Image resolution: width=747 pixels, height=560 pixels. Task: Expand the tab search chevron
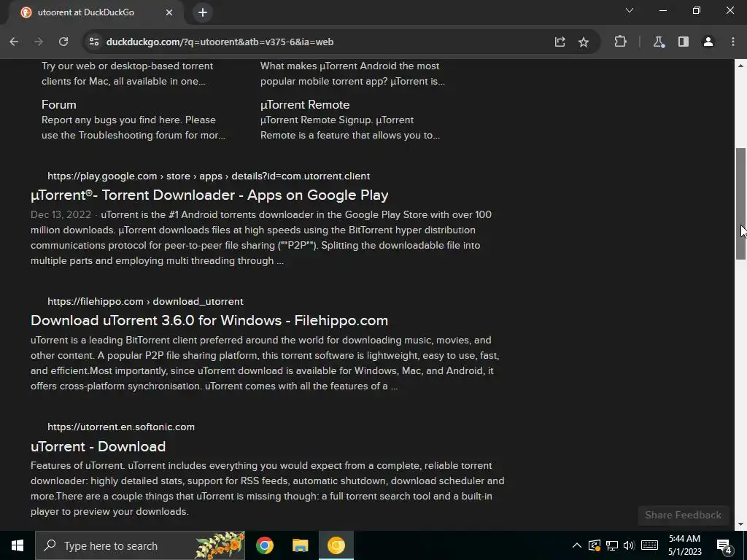[630, 10]
